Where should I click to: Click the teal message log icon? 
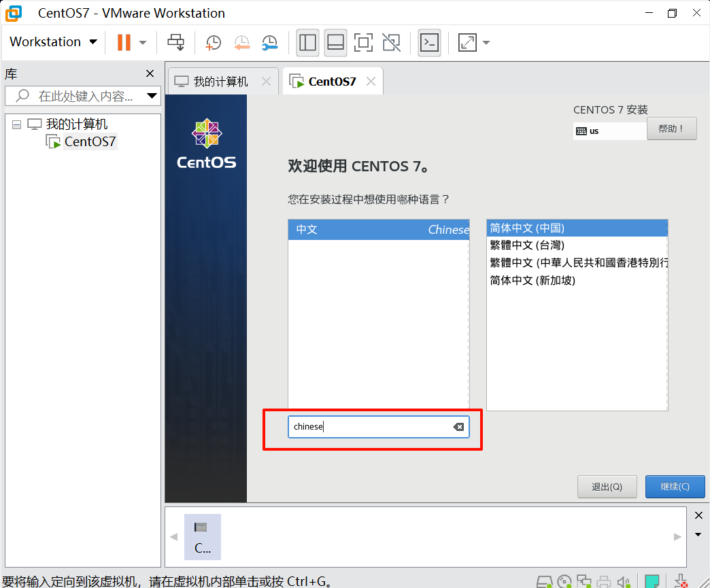pyautogui.click(x=652, y=581)
